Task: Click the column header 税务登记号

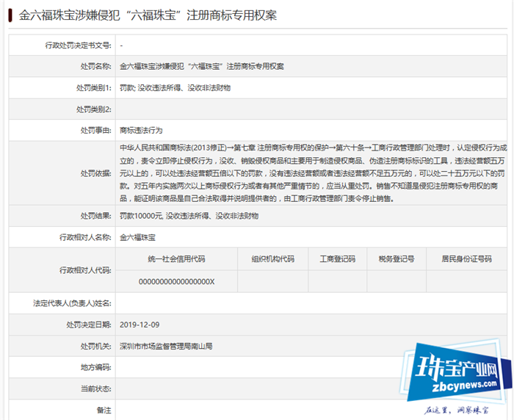Action: point(397,259)
